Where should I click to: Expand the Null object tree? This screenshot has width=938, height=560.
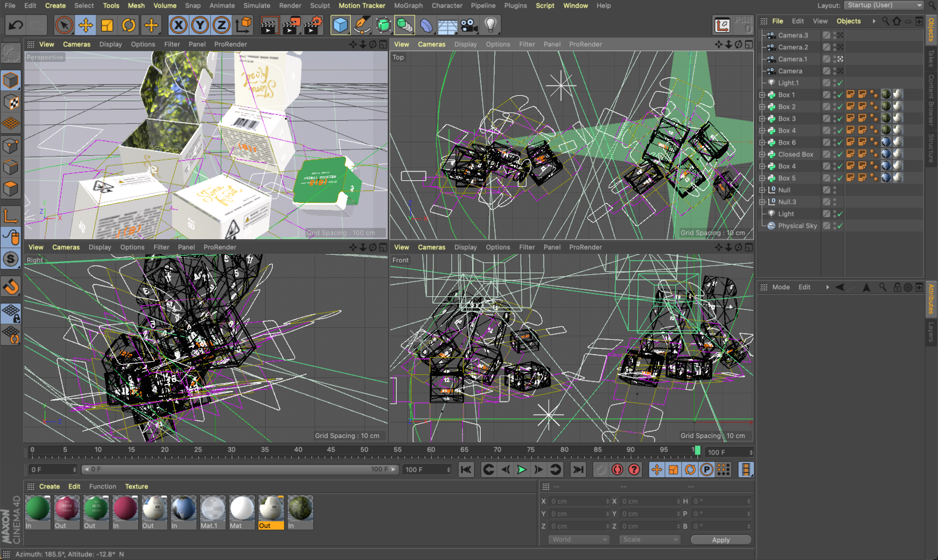(762, 190)
